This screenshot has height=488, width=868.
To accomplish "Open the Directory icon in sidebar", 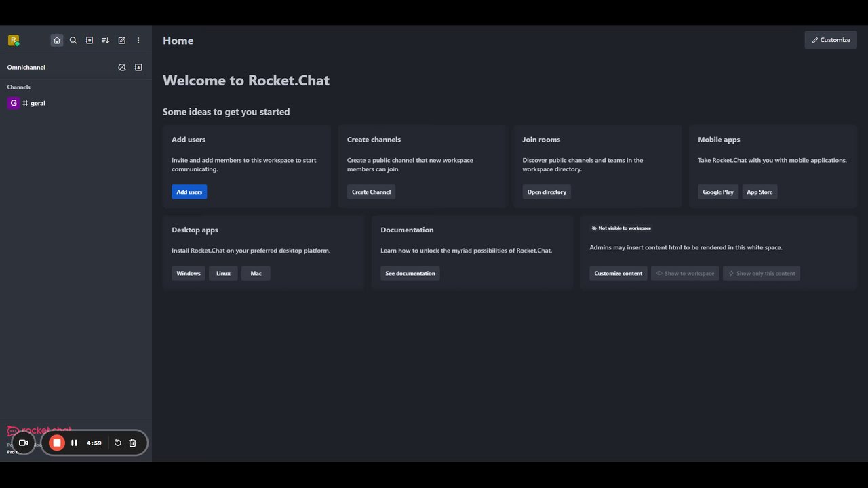I will pos(90,41).
